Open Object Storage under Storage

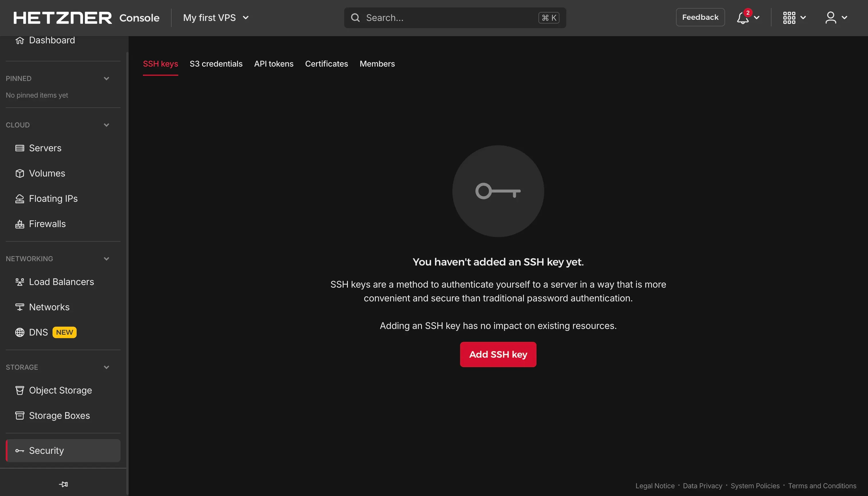(x=60, y=390)
